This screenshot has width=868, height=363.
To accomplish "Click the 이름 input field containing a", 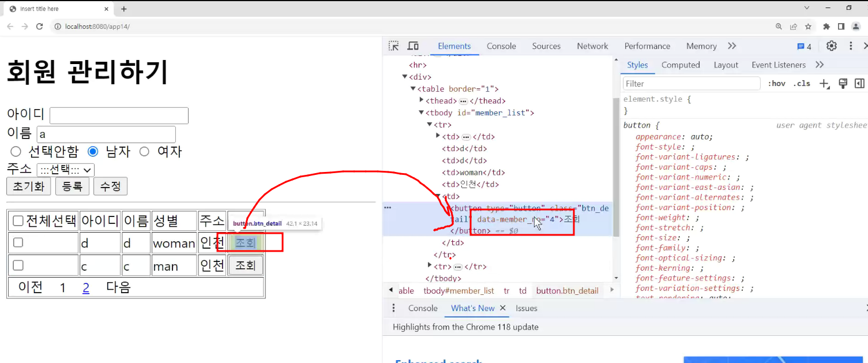I will (106, 134).
